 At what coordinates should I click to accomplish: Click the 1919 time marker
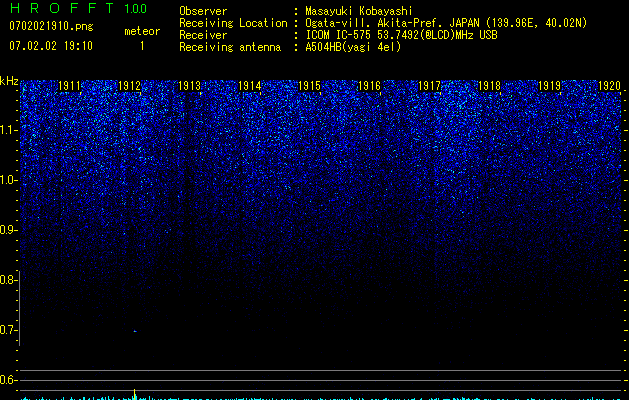(549, 85)
